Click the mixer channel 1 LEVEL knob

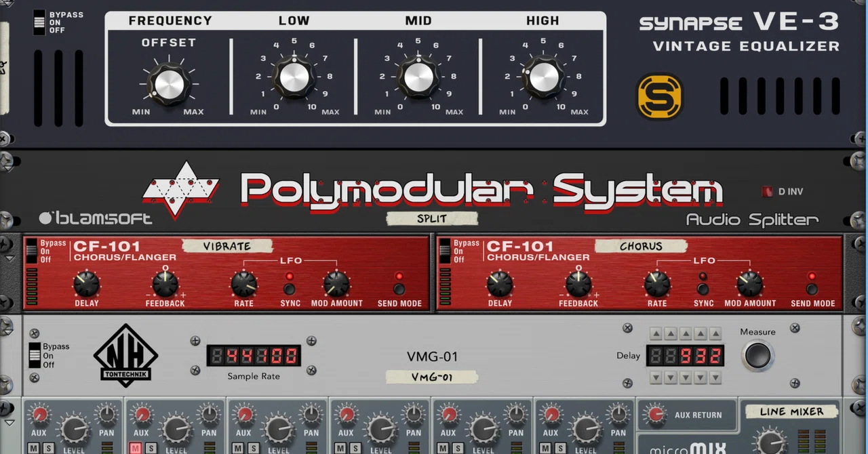pos(74,430)
